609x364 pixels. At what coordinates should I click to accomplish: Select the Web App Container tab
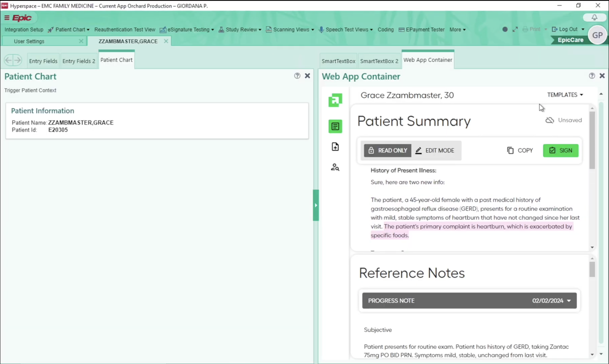click(x=428, y=60)
